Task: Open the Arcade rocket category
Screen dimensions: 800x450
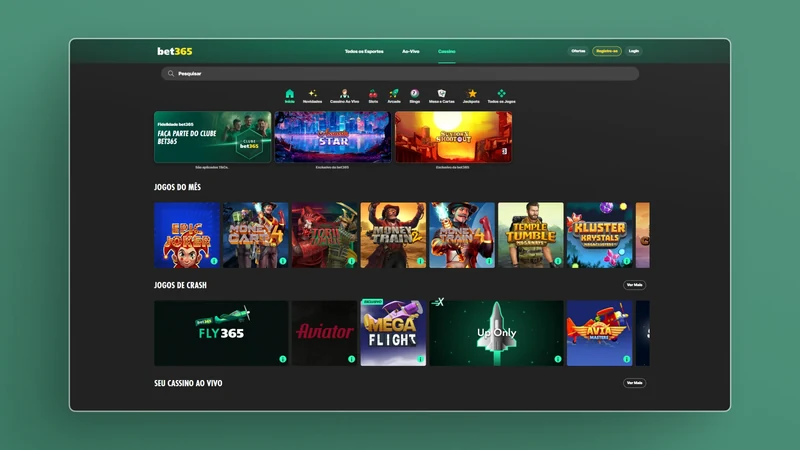Action: [x=394, y=95]
